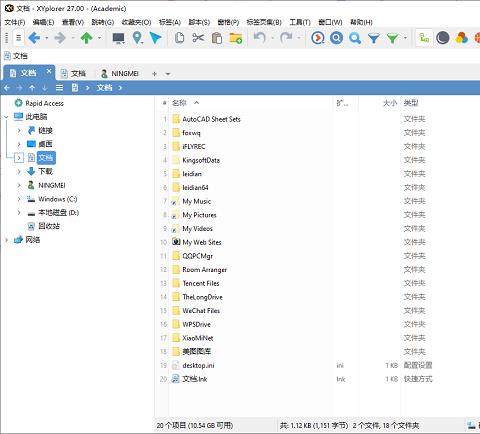The image size is (480, 434).
Task: Open Find Files with the magnifier icon
Action: [355, 38]
